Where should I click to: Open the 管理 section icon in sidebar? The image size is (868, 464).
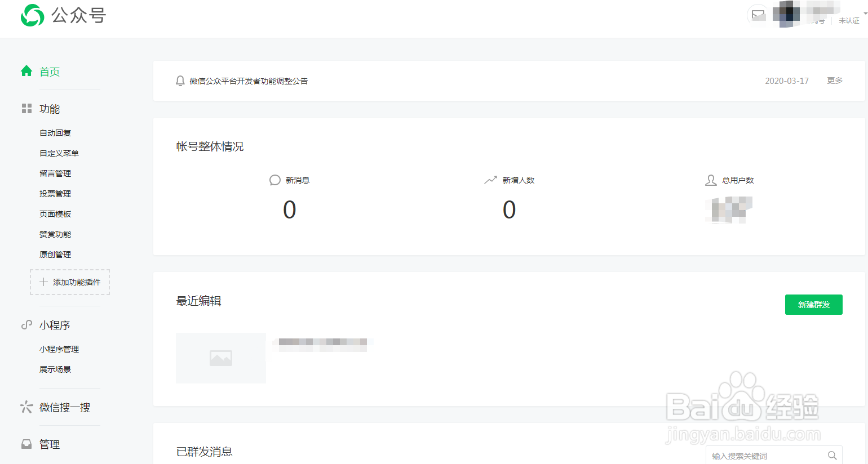tap(26, 443)
